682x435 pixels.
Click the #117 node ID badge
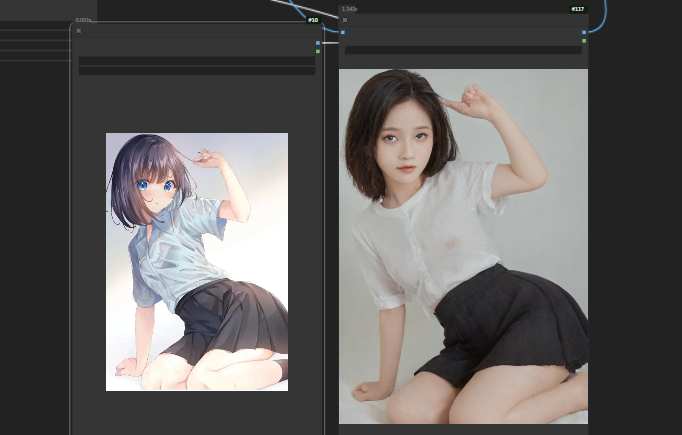tap(578, 9)
